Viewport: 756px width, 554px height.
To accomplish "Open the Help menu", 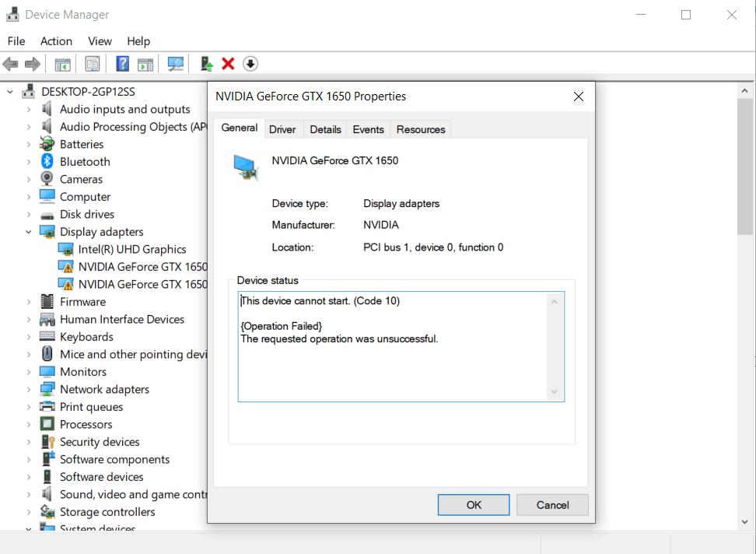I will (x=138, y=41).
